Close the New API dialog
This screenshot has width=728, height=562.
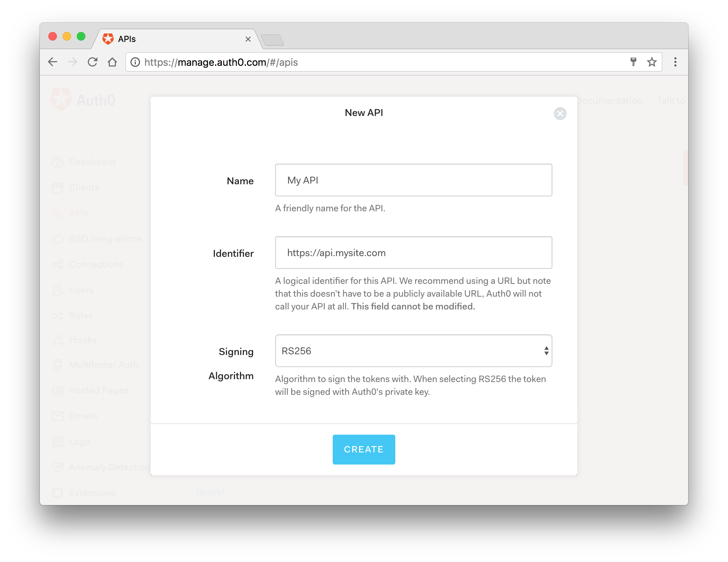[560, 114]
